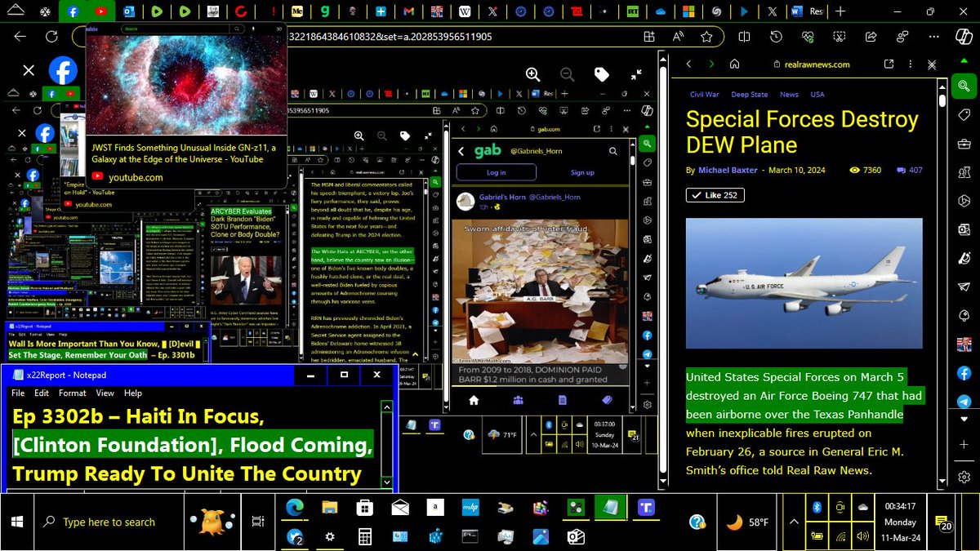Viewport: 980px width, 551px height.
Task: Open the volume tray icon
Action: point(864,536)
